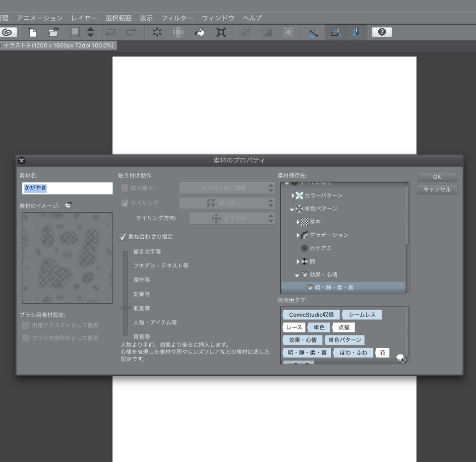Click the help question mark icon
476x462 pixels.
click(381, 32)
